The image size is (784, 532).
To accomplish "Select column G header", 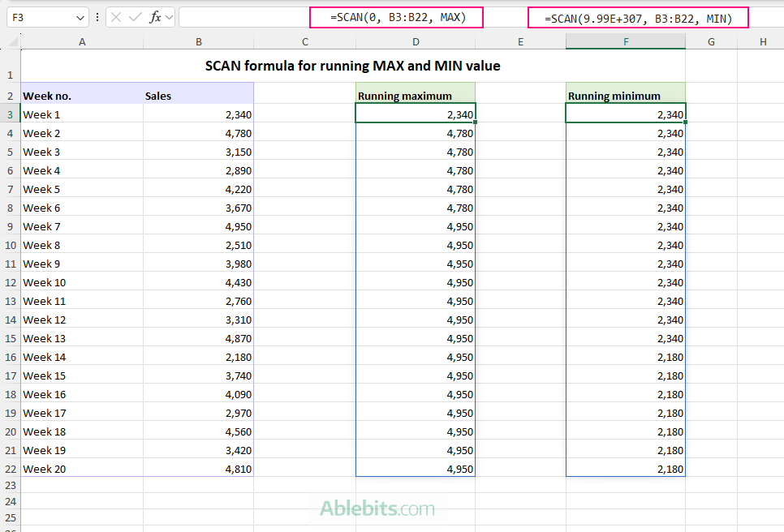I will 711,42.
